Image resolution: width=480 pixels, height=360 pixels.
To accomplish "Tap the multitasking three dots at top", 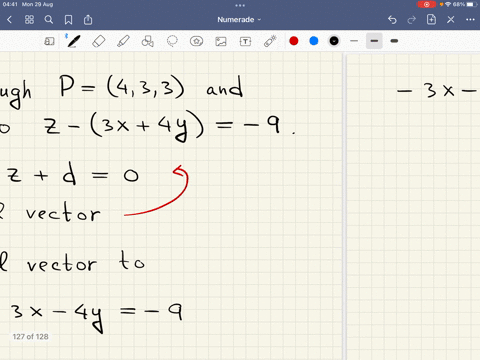I will click(x=240, y=5).
